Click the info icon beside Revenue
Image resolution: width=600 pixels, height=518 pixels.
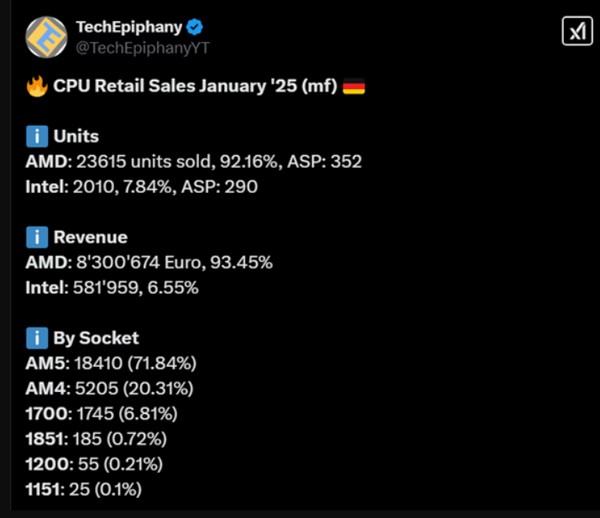click(37, 237)
